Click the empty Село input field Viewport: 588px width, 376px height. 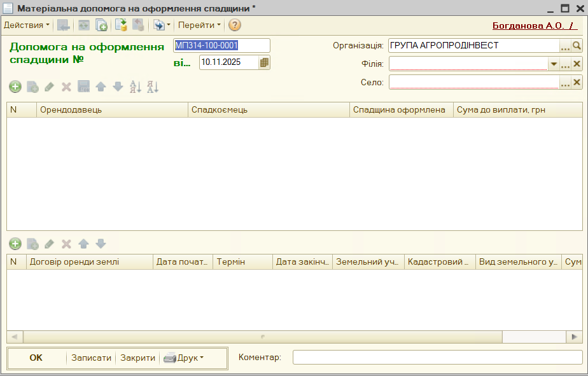pyautogui.click(x=474, y=82)
